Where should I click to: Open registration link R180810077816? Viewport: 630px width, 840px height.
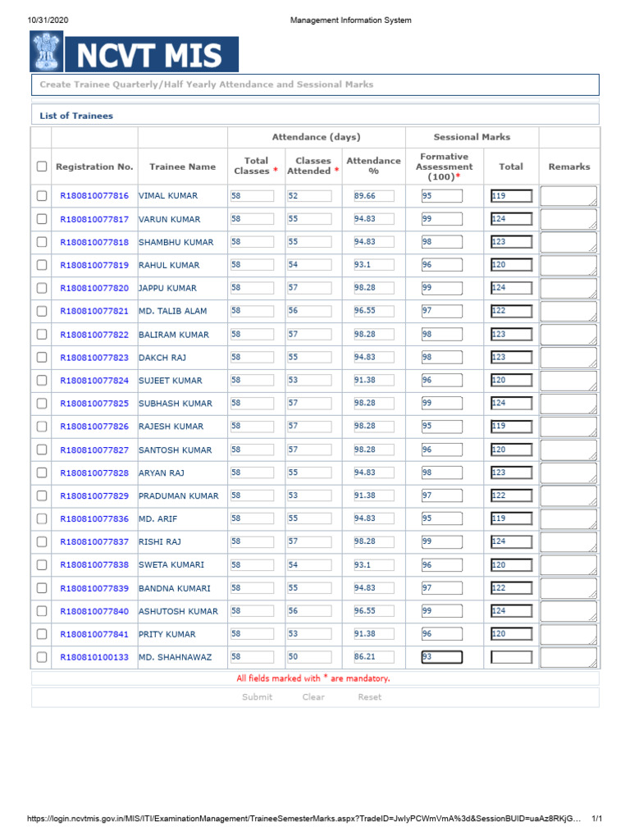click(x=94, y=196)
